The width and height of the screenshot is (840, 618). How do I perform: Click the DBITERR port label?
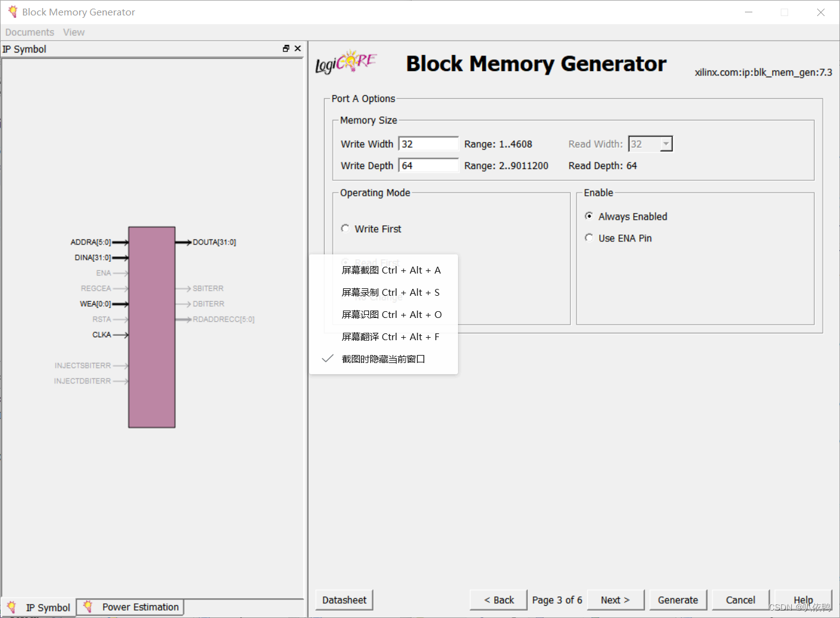[209, 304]
